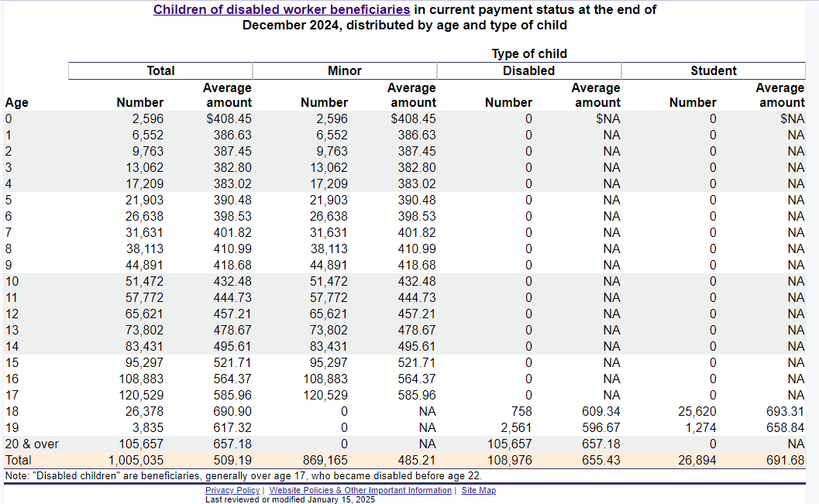Click the Minor column group header
Image resolution: width=819 pixels, height=504 pixels.
345,71
